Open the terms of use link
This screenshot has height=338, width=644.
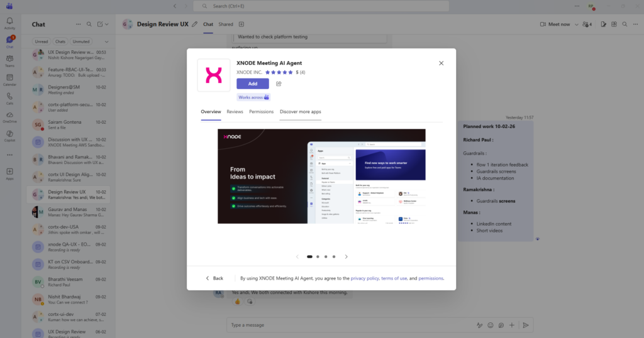tap(394, 278)
